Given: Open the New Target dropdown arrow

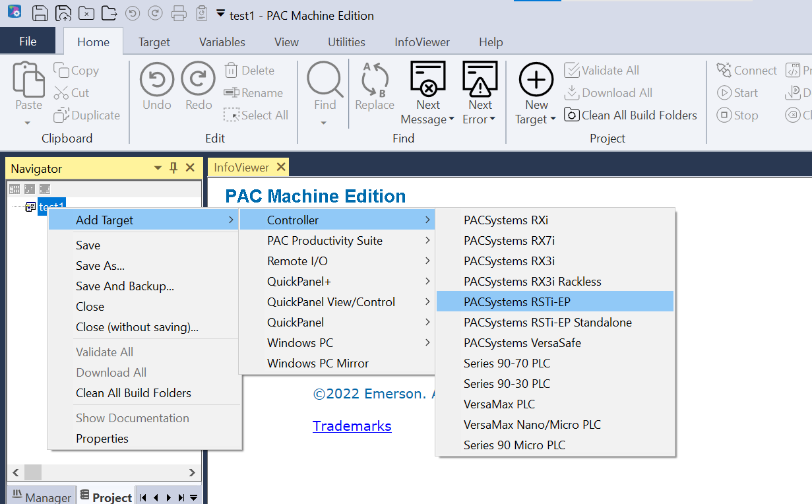Looking at the screenshot, I should click(x=552, y=119).
